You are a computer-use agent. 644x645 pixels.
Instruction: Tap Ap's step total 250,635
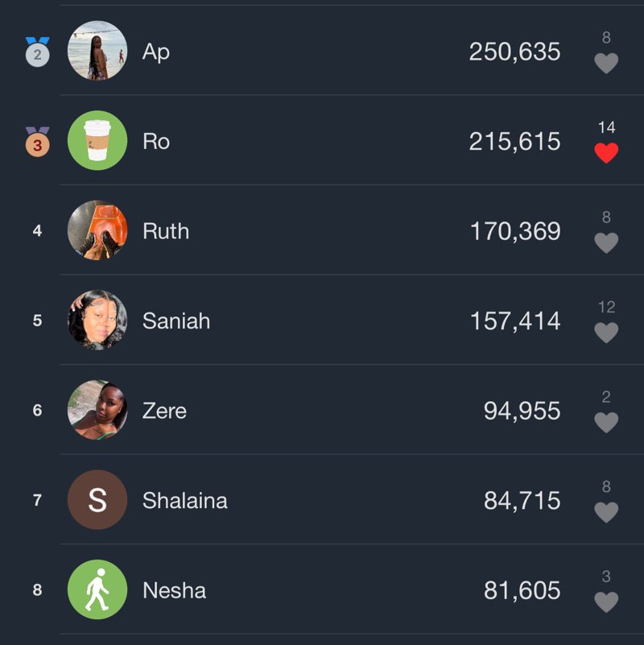tap(514, 52)
